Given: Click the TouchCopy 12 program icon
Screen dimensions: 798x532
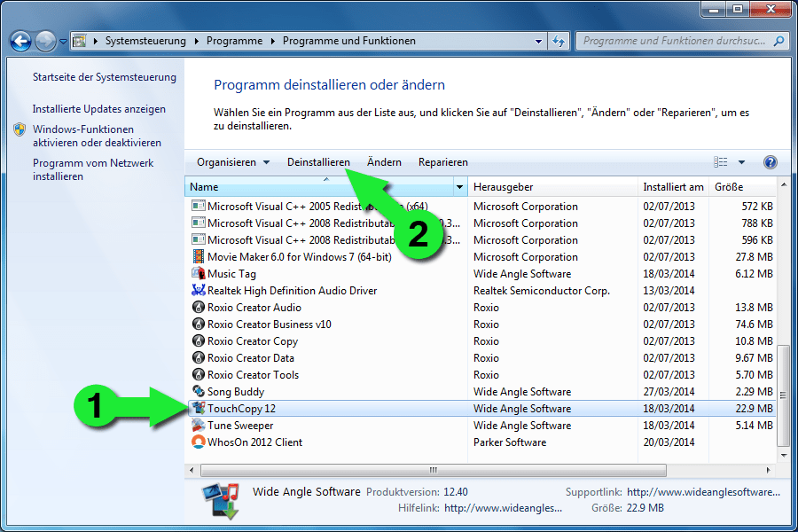Looking at the screenshot, I should (198, 408).
